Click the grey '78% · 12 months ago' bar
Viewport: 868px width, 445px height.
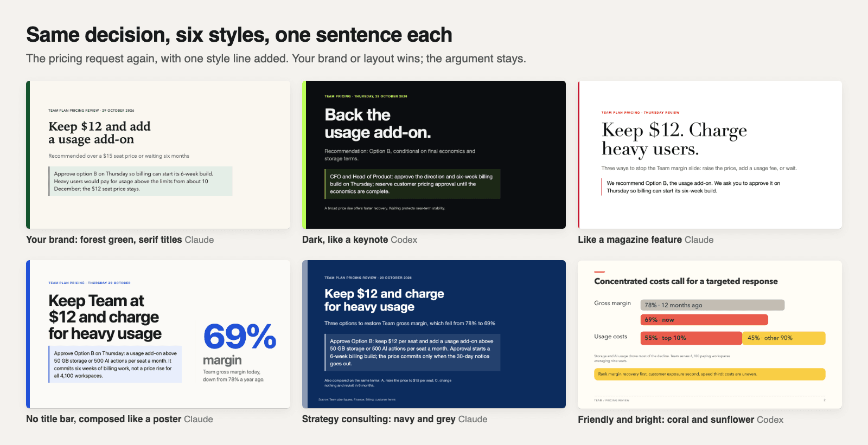coord(712,305)
